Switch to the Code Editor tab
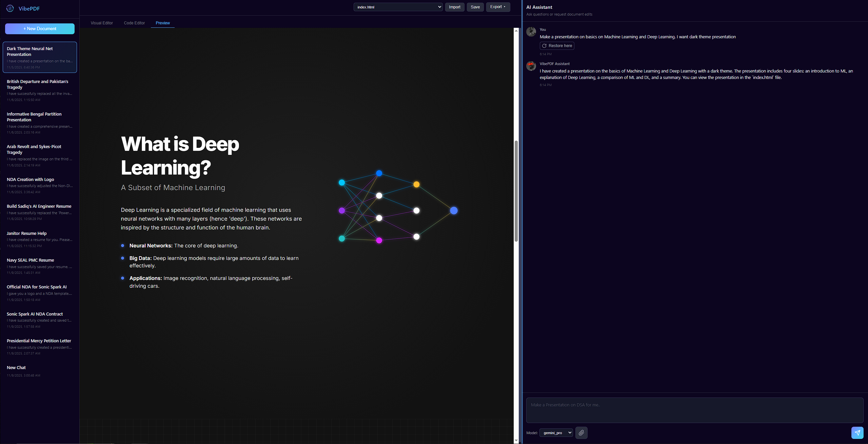 pos(134,23)
